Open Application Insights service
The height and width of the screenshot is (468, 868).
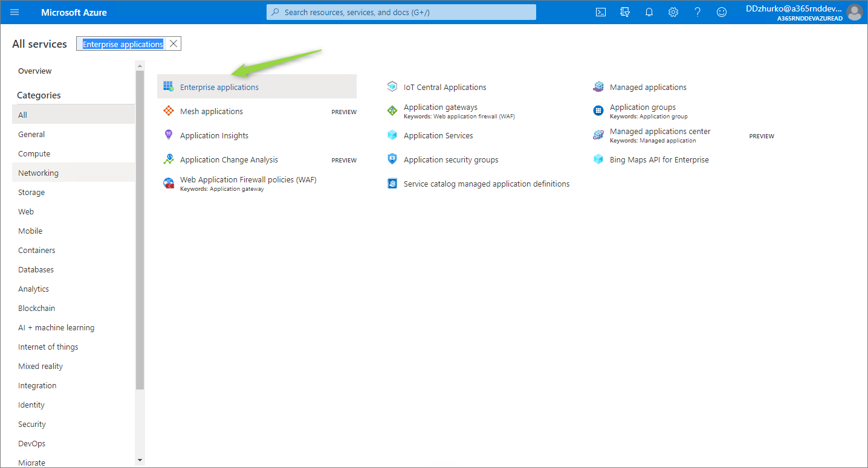214,135
